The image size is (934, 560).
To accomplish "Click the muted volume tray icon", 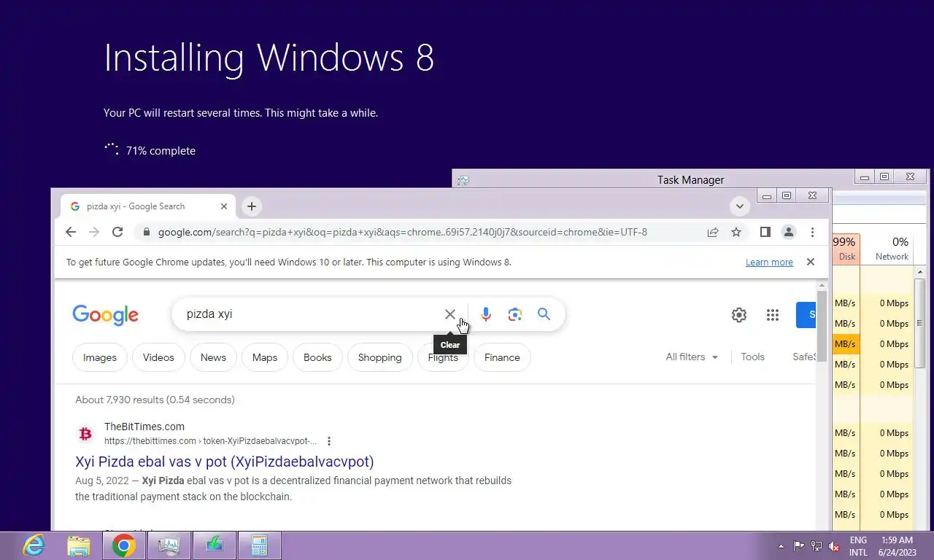I will coord(834,546).
